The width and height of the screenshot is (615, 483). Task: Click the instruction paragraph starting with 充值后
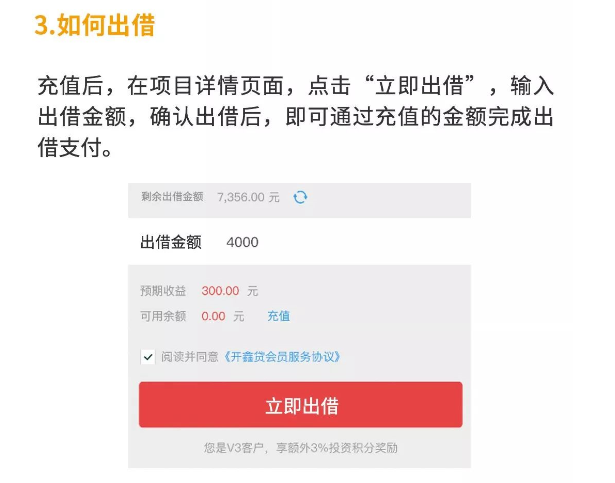(295, 116)
